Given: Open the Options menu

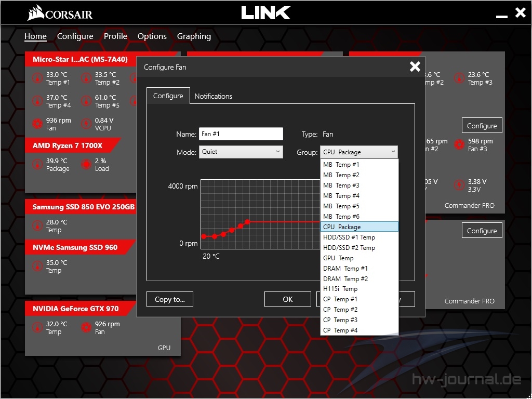Looking at the screenshot, I should click(x=152, y=36).
